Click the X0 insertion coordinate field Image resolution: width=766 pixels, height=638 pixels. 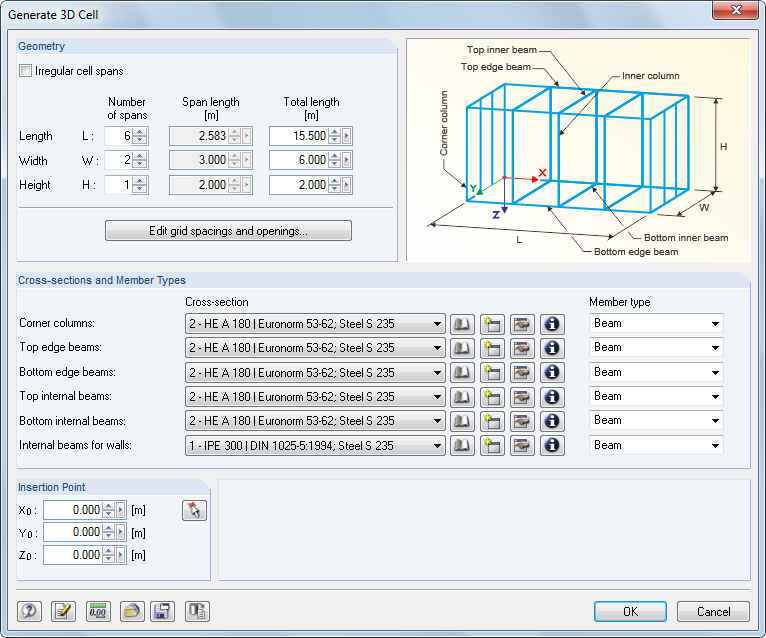click(73, 510)
